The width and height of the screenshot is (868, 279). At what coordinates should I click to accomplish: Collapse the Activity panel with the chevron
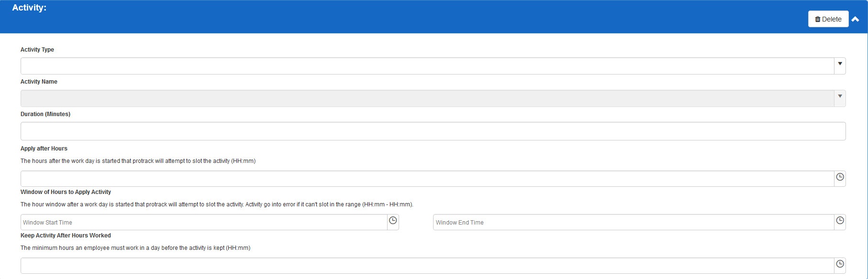855,19
